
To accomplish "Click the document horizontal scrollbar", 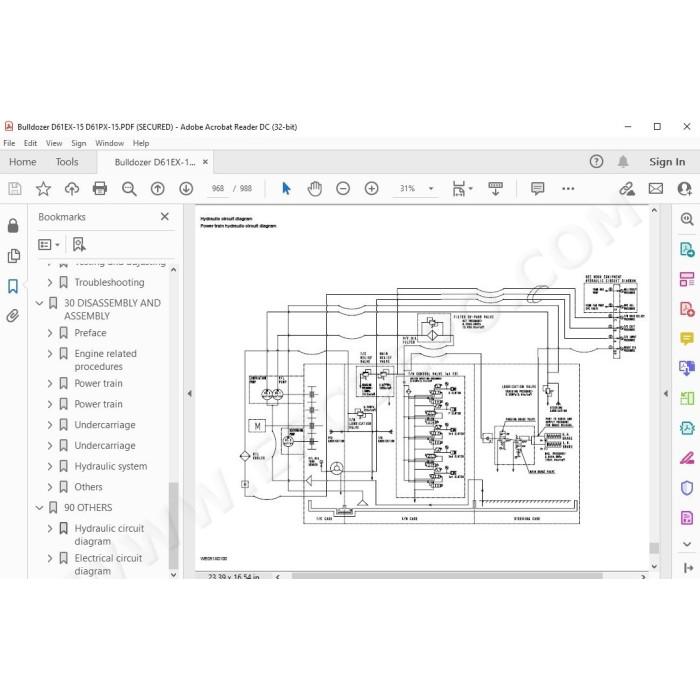I will 447,576.
